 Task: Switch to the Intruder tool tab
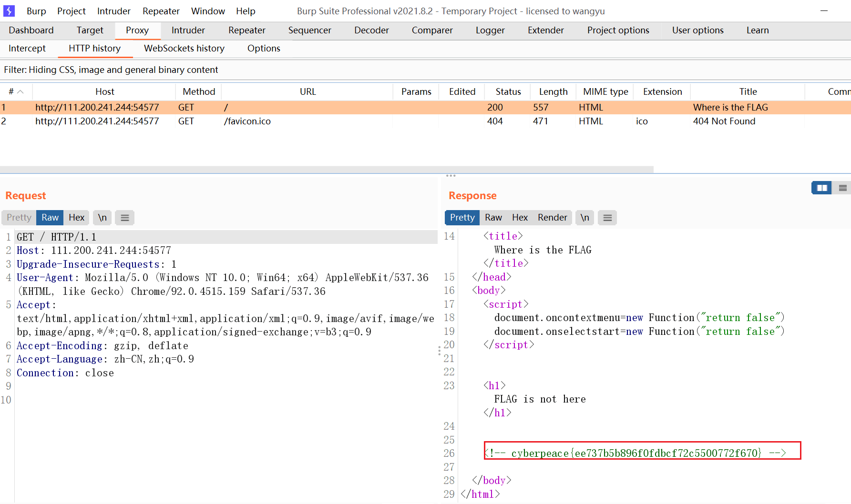pyautogui.click(x=188, y=30)
